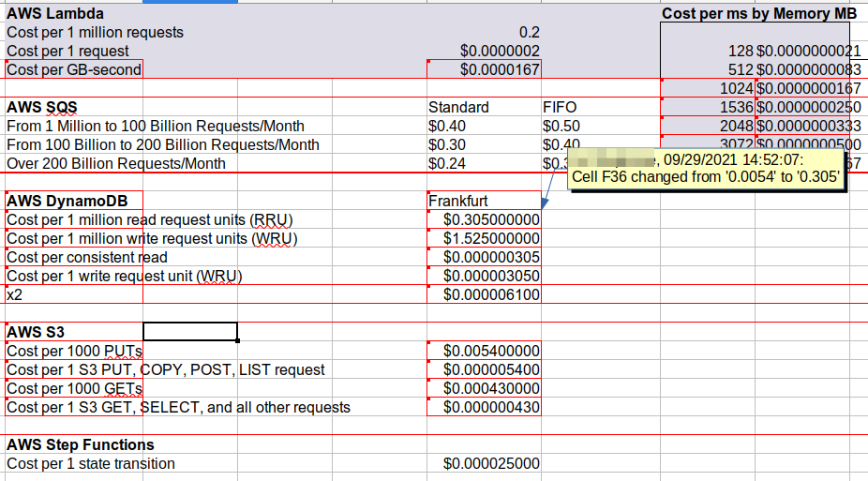This screenshot has width=868, height=481.
Task: Select the memory size 2048 cell
Action: tap(708, 127)
